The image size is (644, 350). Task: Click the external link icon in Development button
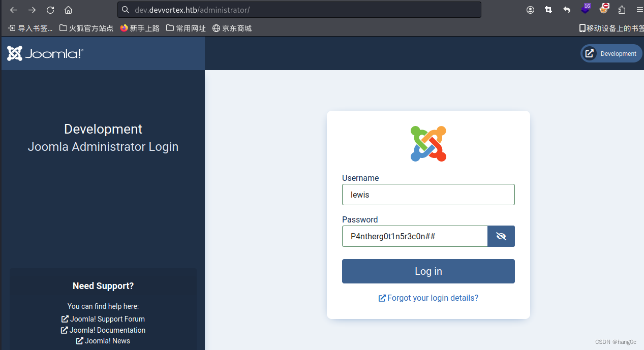(590, 53)
